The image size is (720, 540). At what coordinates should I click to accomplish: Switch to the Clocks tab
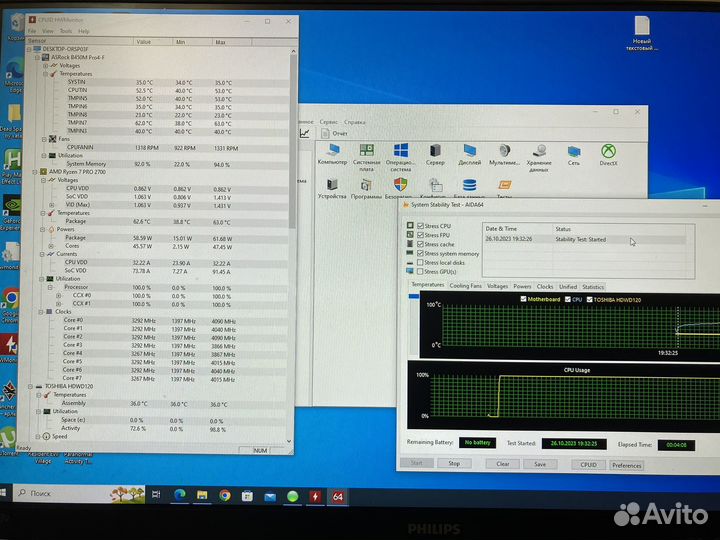pyautogui.click(x=545, y=287)
